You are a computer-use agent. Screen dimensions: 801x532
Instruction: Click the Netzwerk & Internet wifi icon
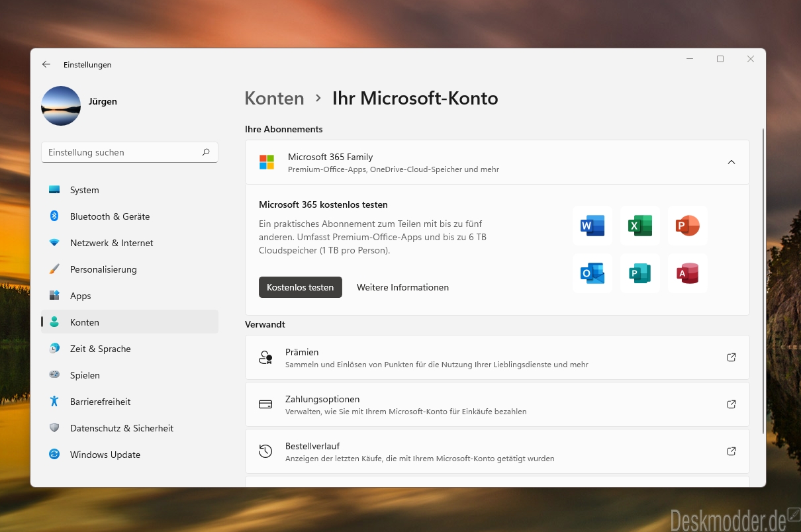click(54, 243)
